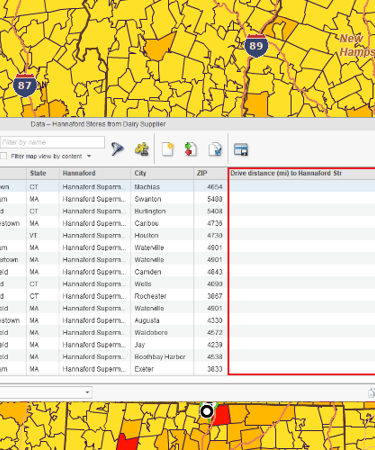Click the CT state cell in the Machias row
375x450 pixels.
(x=43, y=187)
